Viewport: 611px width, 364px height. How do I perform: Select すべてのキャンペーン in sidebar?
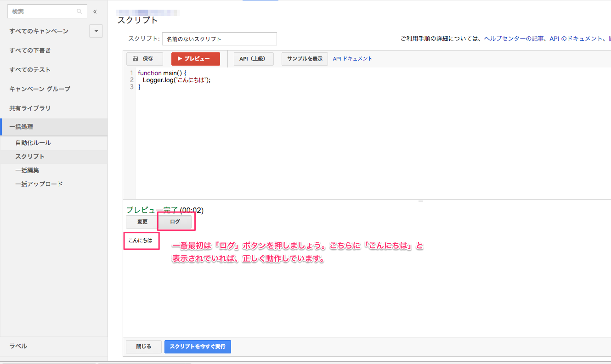39,31
